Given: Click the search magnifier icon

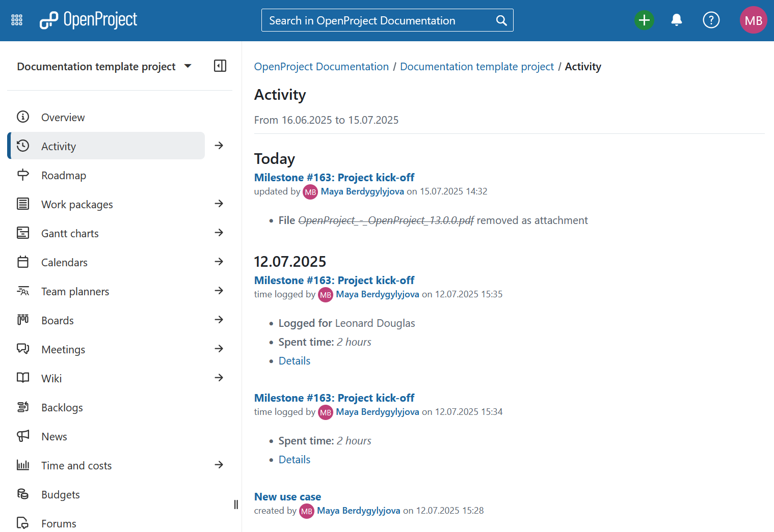Looking at the screenshot, I should 501,20.
